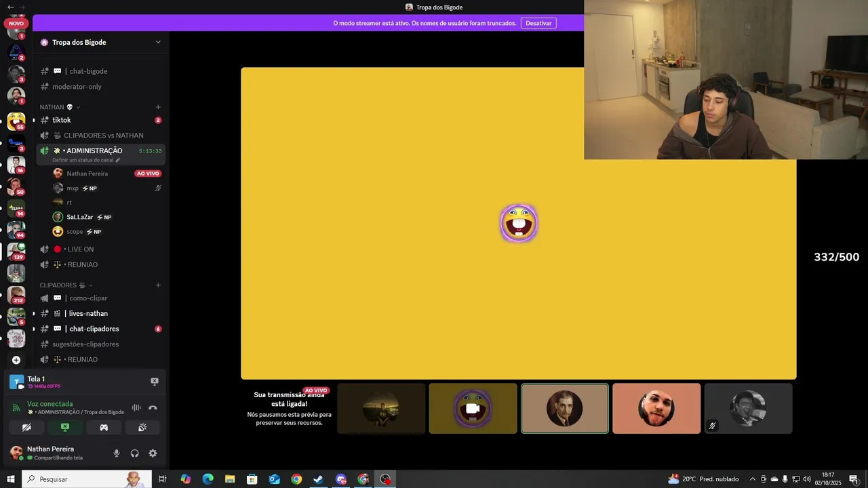Open user settings gear icon

click(x=153, y=453)
